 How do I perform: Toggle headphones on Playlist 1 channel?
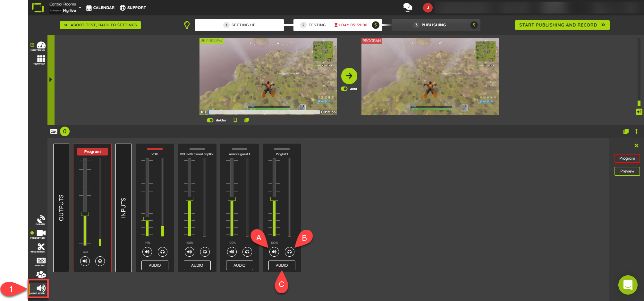[x=290, y=252]
